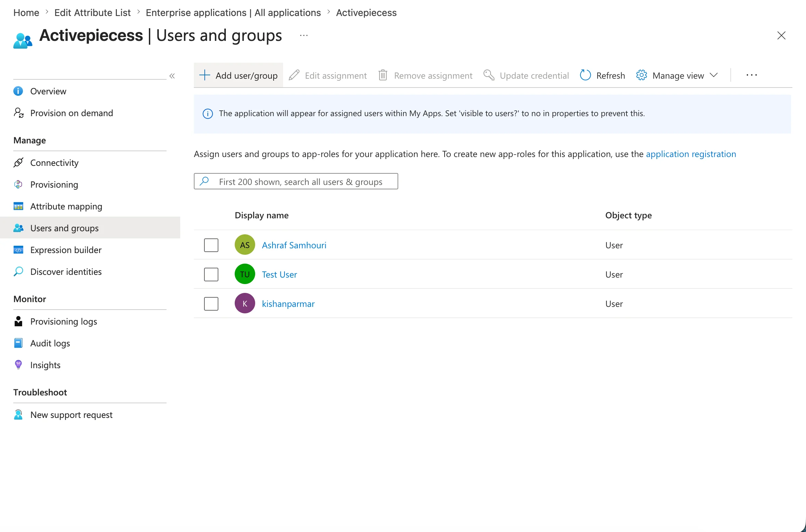Click the Insights lightbulb icon

[x=18, y=365]
